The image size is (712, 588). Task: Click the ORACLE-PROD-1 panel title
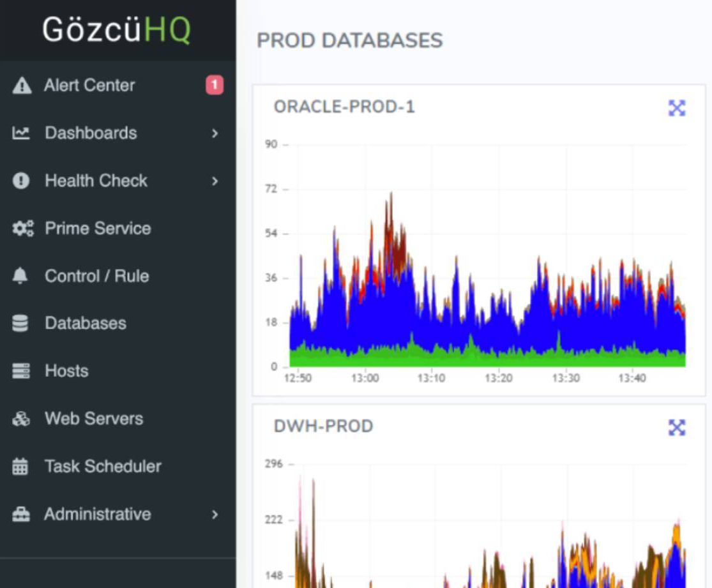click(344, 107)
